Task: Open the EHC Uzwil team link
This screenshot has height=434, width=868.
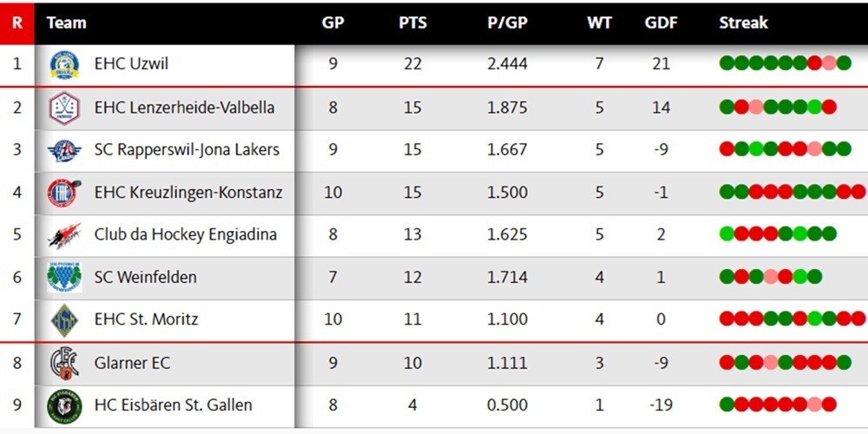Action: (131, 65)
